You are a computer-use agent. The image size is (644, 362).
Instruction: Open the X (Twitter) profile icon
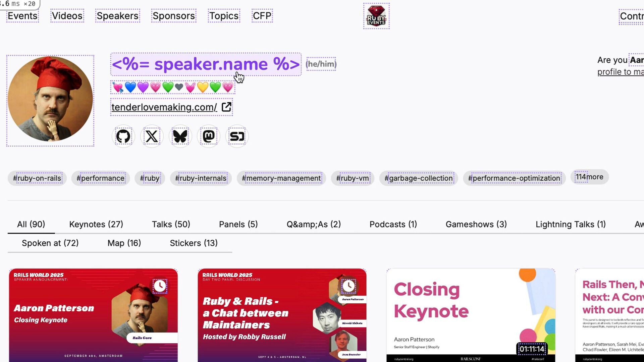tap(152, 136)
